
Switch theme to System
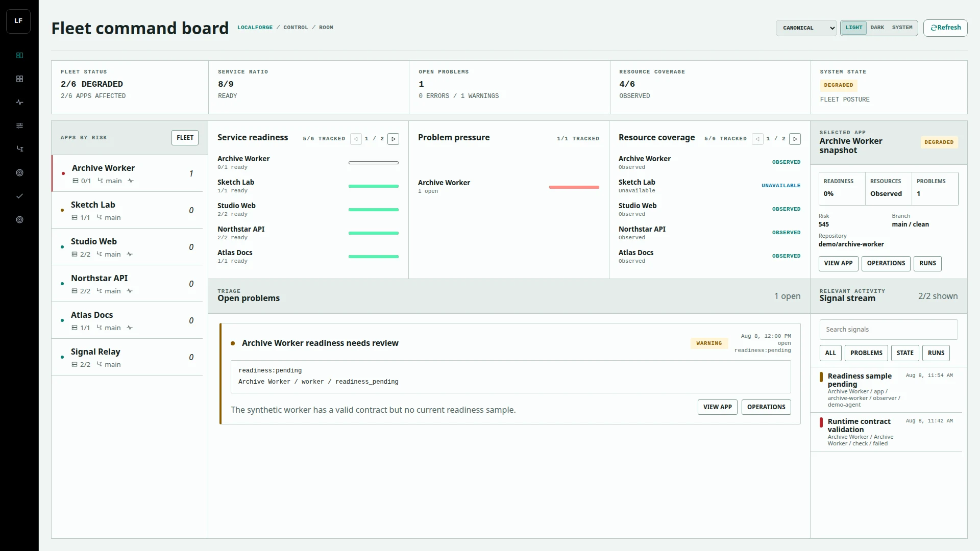click(902, 28)
